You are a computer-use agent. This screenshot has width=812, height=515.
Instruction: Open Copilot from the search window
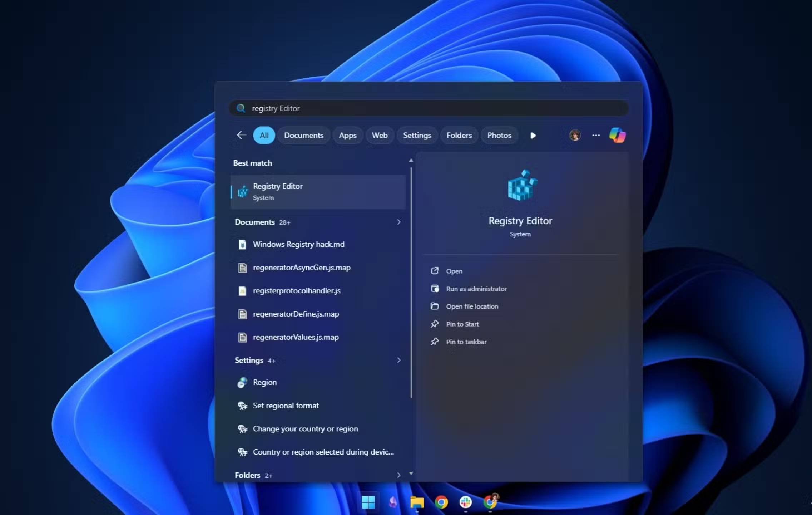click(x=618, y=135)
